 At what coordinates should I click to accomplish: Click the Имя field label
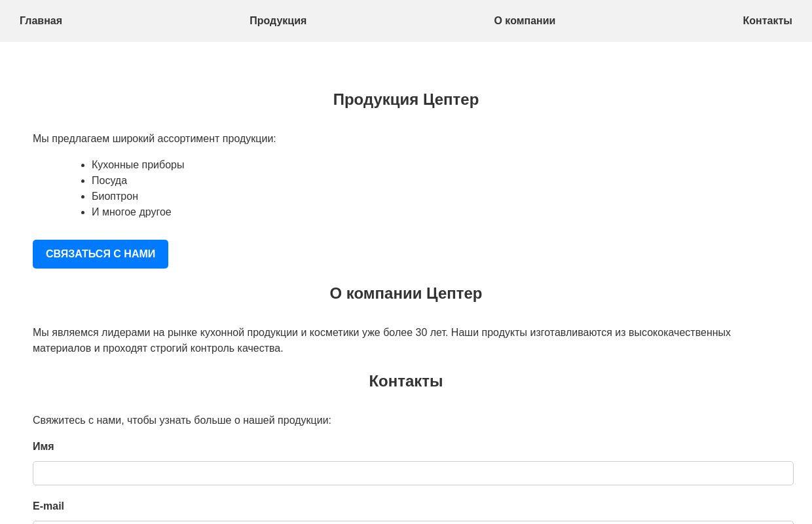(43, 446)
